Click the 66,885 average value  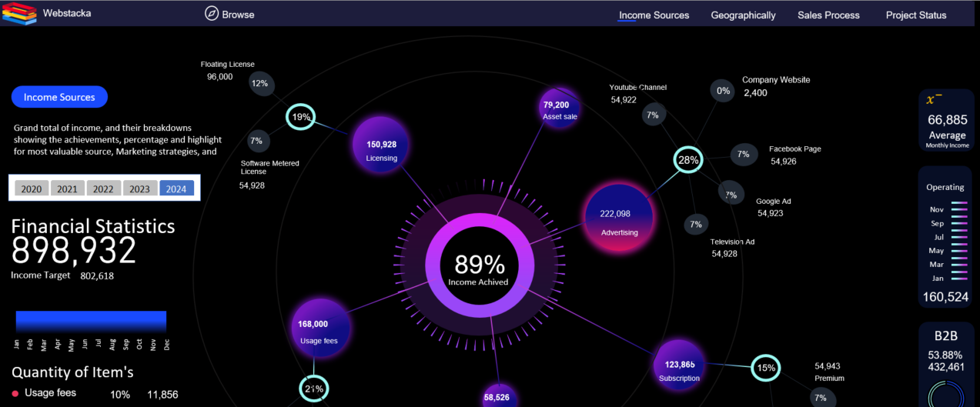tap(947, 120)
